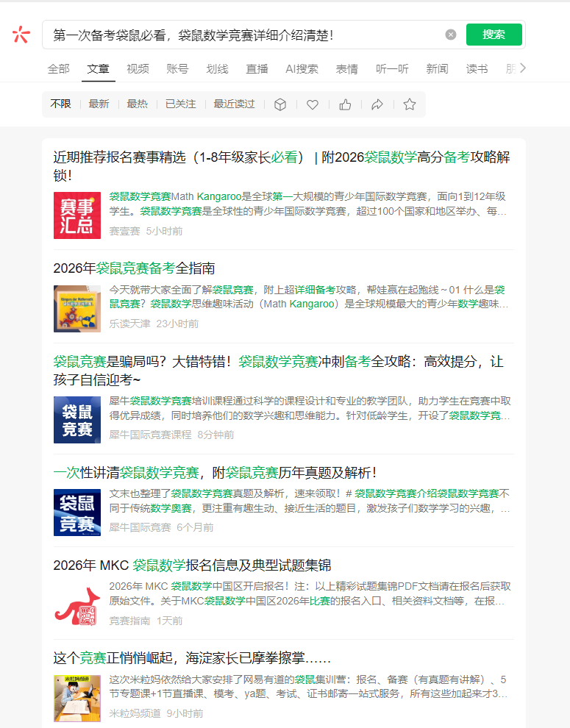Filter by 最近读过
This screenshot has width=570, height=728.
pos(234,104)
